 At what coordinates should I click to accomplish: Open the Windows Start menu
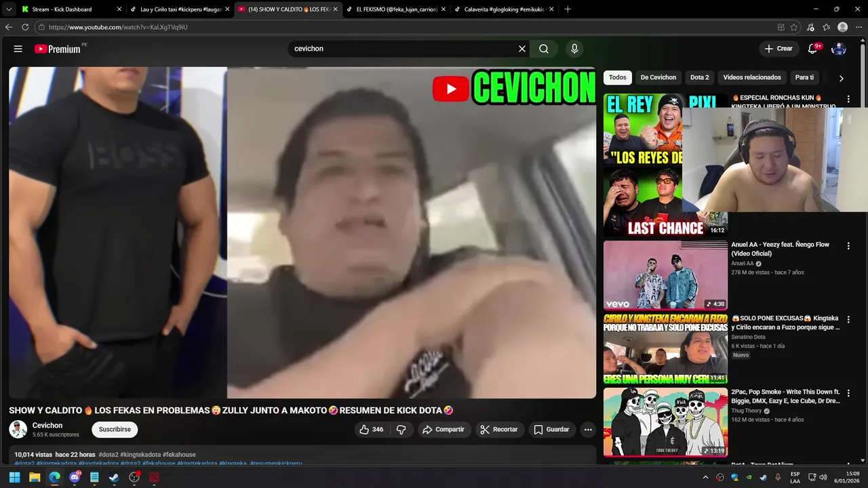coord(14,477)
